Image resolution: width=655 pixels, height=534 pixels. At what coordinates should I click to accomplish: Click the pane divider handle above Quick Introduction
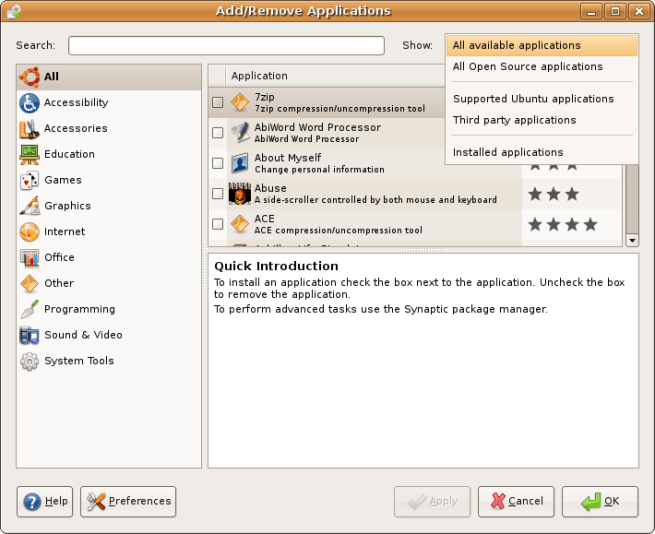coord(424,250)
